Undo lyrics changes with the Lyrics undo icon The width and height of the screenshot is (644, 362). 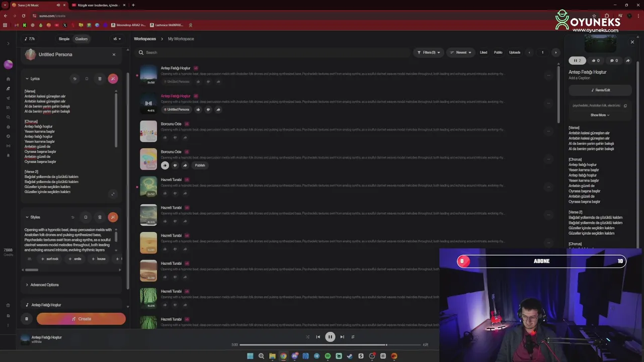pos(74,78)
